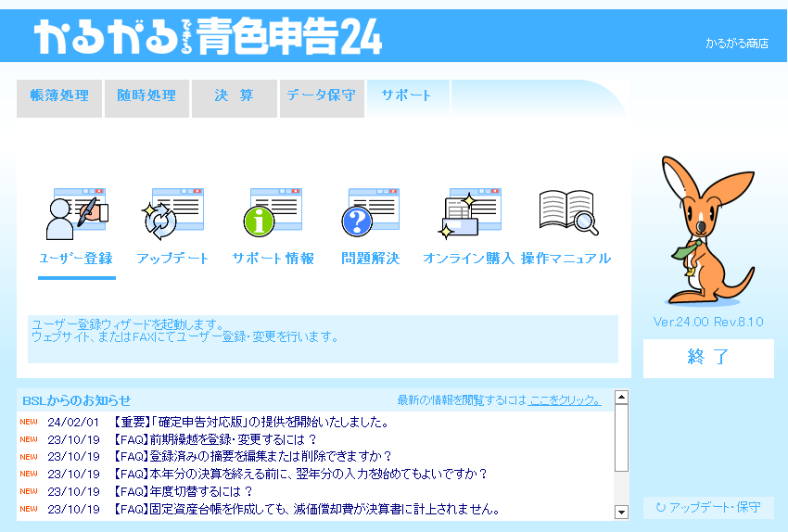Follow the ここをクリック link
The width and height of the screenshot is (788, 532).
coord(566,399)
